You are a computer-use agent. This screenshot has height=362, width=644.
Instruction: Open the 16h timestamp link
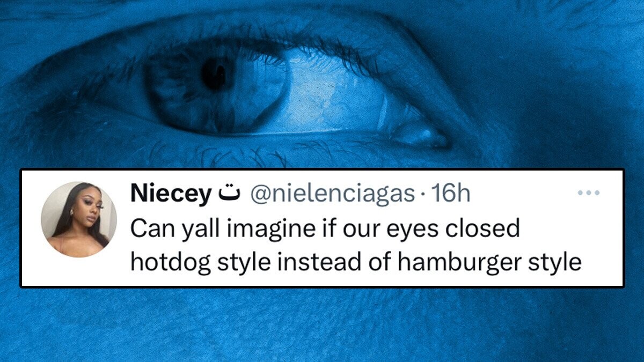451,195
